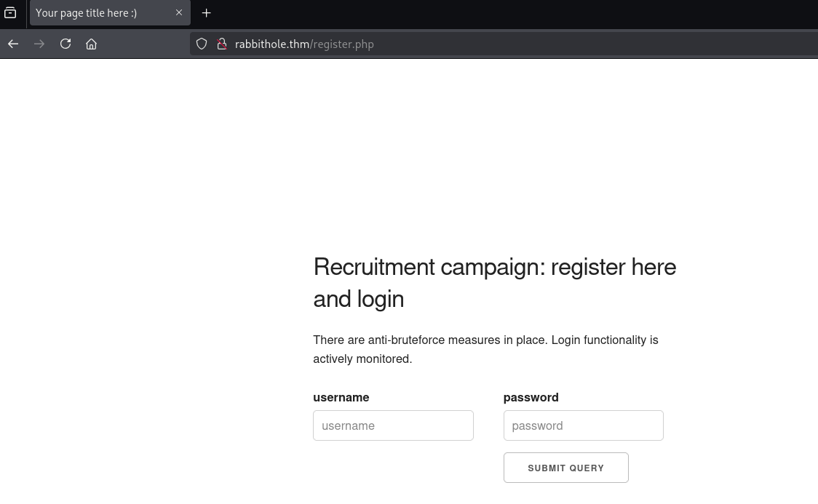Image resolution: width=818 pixels, height=504 pixels.
Task: Click the bold 'username' field label
Action: [x=341, y=397]
